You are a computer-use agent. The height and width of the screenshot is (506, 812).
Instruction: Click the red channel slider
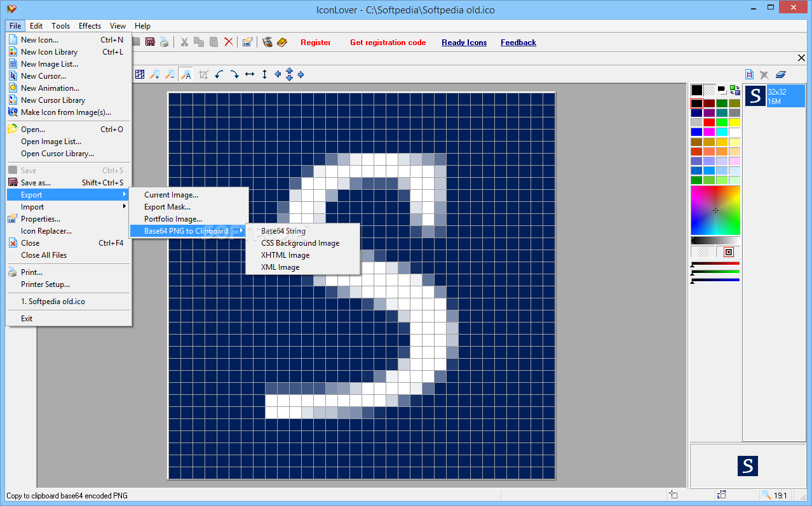tap(715, 264)
